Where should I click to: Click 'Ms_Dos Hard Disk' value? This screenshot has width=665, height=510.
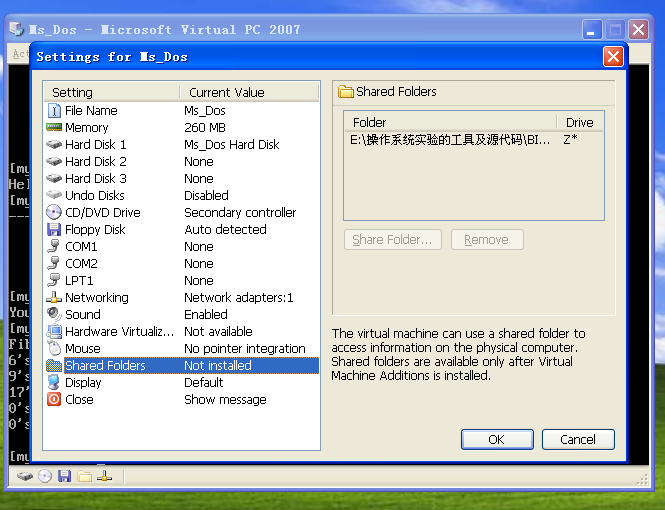coord(232,145)
